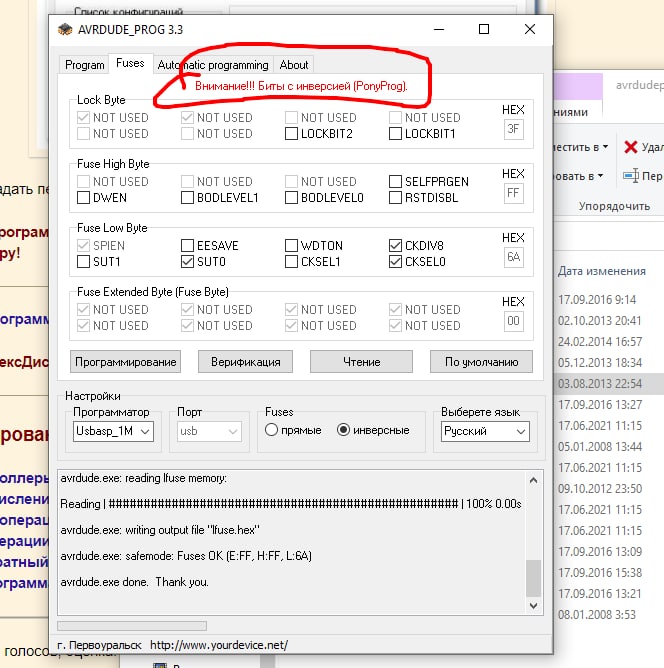Select Explorer row dated 24.02.2014 16:57
This screenshot has height=668, width=664.
tap(600, 341)
